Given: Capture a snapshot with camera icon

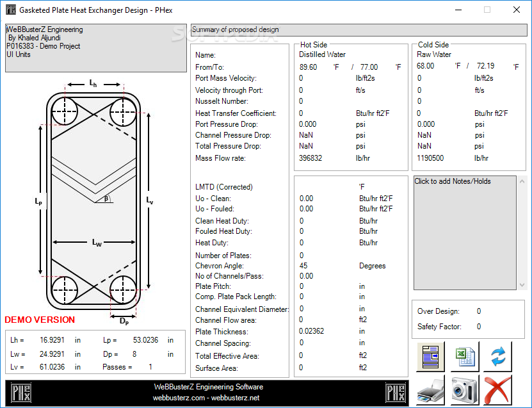Looking at the screenshot, I should coord(463,389).
